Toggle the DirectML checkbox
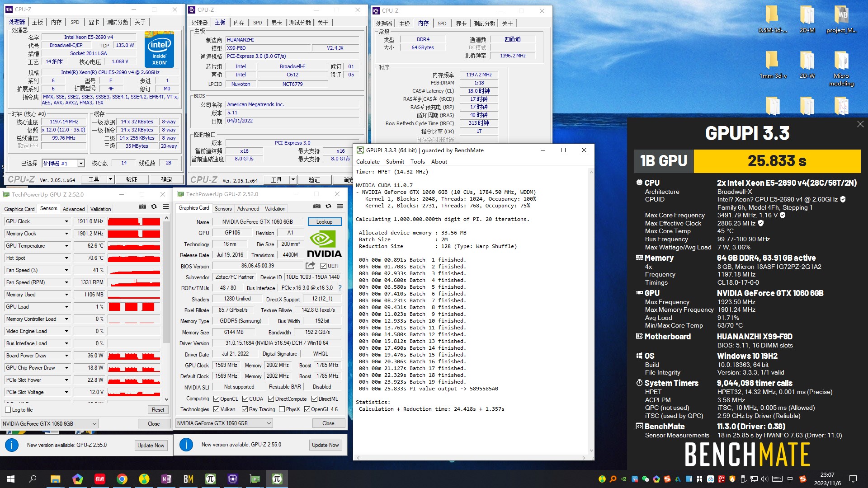The height and width of the screenshot is (488, 868). (x=314, y=399)
